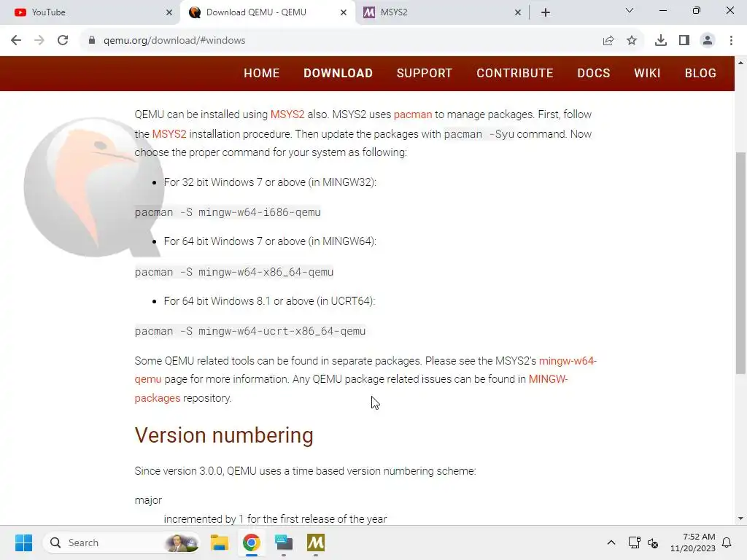
Task: Open a new browser tab
Action: (546, 12)
